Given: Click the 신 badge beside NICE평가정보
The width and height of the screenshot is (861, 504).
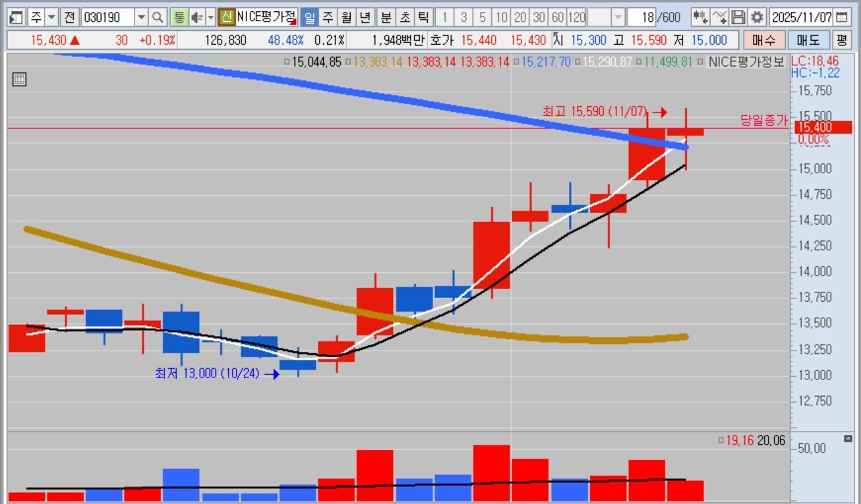Looking at the screenshot, I should coord(227,17).
